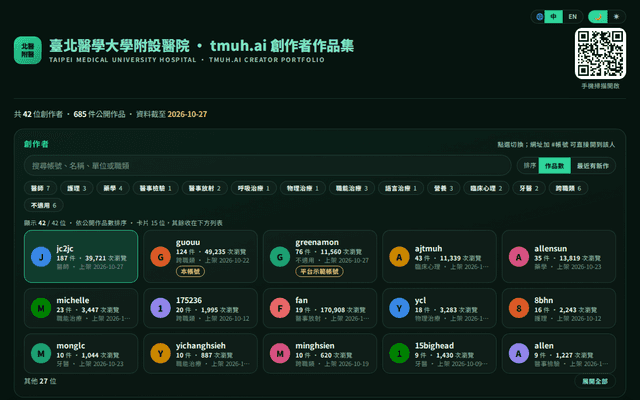Click the 牙醫 2 filter chip

529,188
